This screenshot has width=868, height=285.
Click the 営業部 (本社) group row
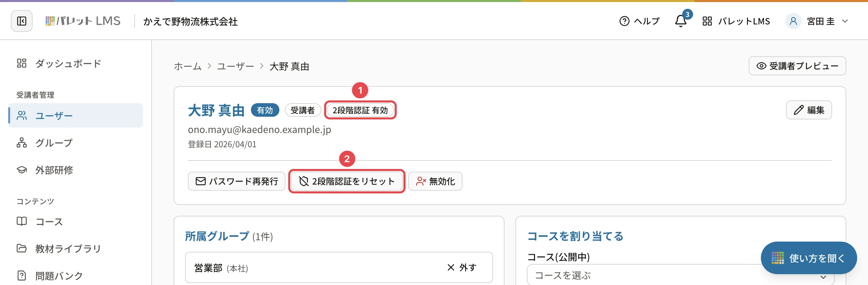[x=339, y=267]
